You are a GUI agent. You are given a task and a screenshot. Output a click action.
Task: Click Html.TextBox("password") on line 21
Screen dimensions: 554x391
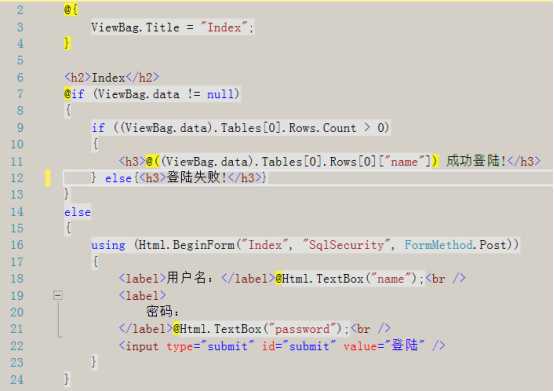(261, 329)
